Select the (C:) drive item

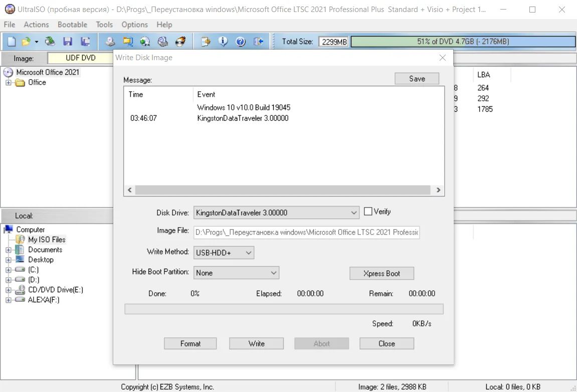pos(33,270)
